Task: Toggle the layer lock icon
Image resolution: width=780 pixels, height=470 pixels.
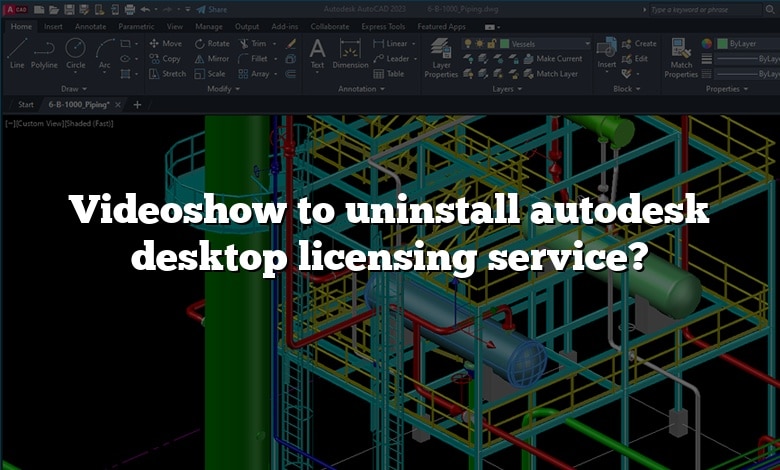Action: tap(493, 44)
